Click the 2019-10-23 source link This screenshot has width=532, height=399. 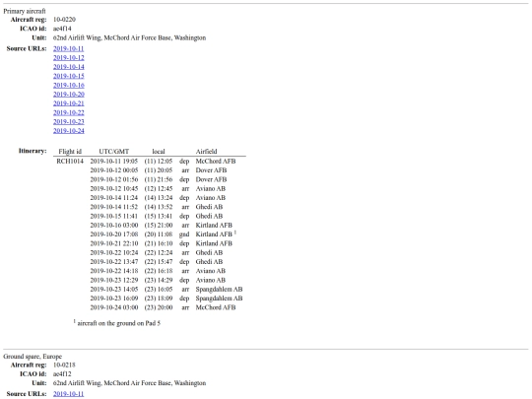coord(69,122)
